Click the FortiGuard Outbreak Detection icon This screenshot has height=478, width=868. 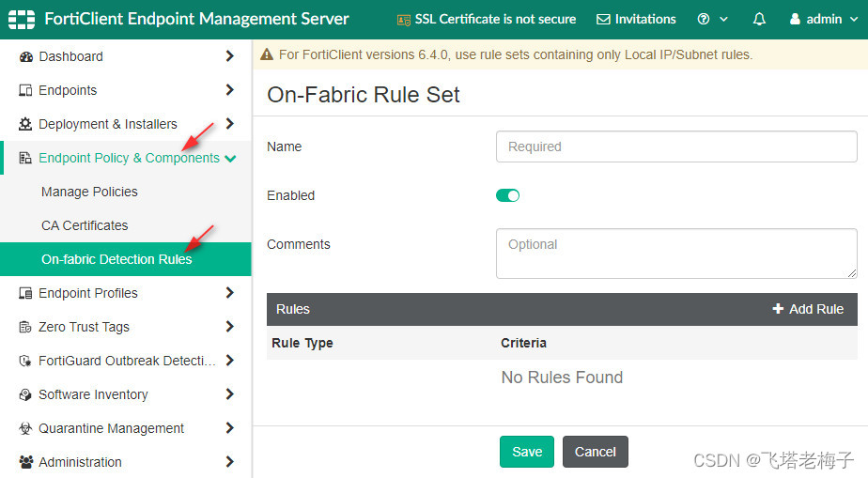point(25,361)
